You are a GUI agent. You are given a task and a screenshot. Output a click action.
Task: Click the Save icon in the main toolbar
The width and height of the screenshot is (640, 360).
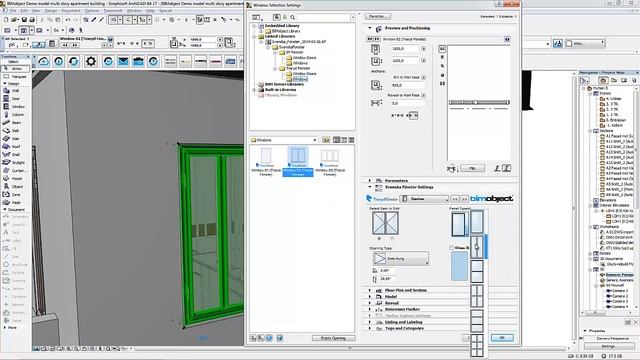point(24,20)
